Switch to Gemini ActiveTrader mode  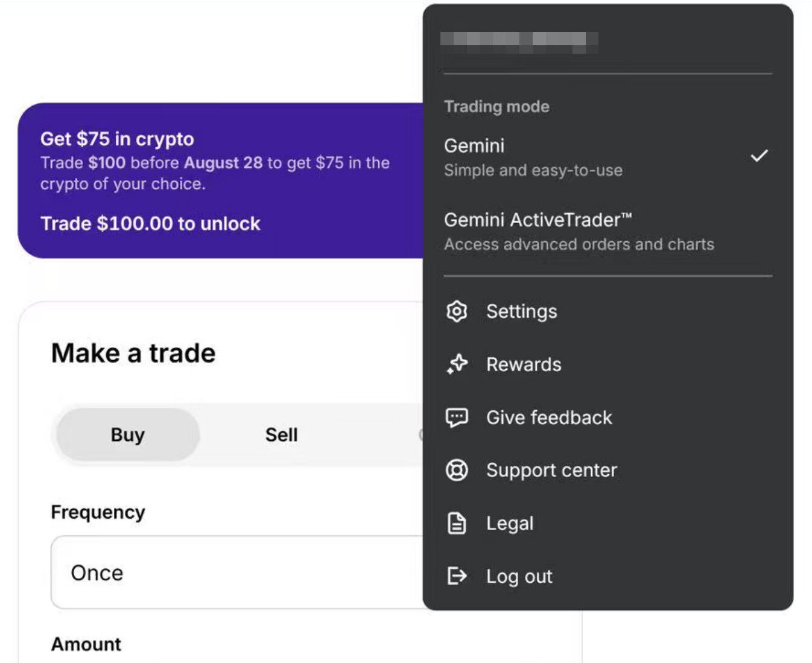pos(578,231)
